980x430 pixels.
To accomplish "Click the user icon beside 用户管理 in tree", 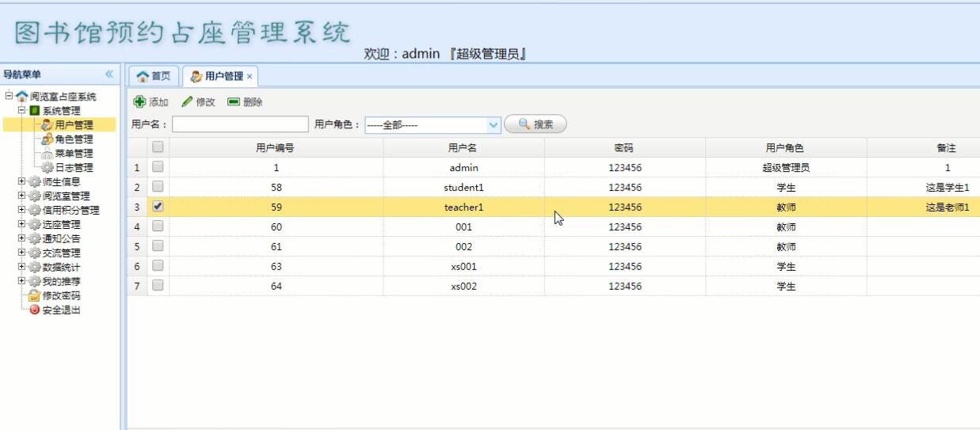I will [47, 125].
